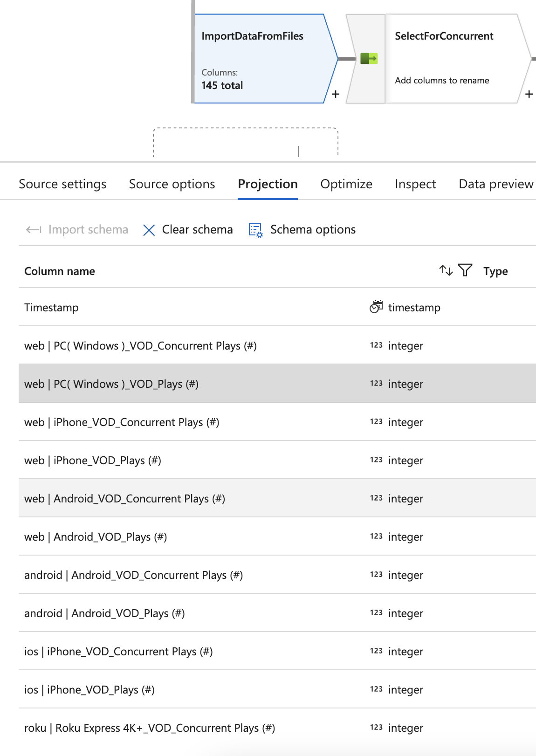Click the filter funnel icon in column header
Viewport: 536px width, 756px height.
[465, 270]
